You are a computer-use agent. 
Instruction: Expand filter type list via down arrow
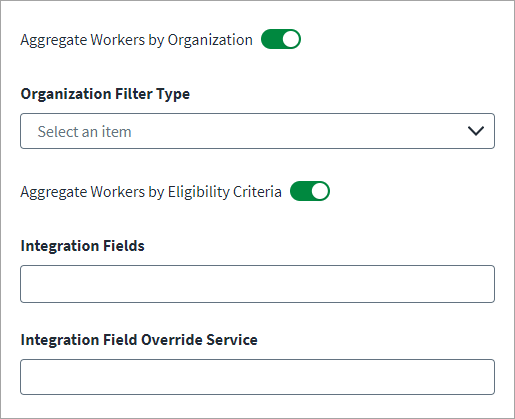(x=476, y=131)
